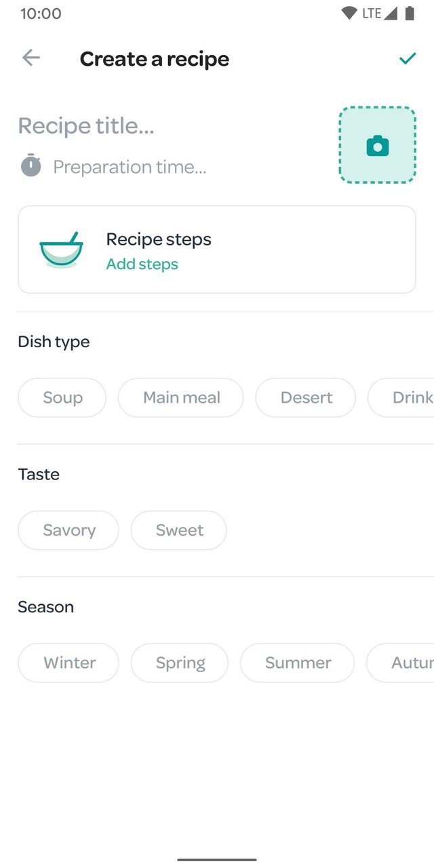Tap the camera icon to add photo
The height and width of the screenshot is (868, 434).
pos(377,145)
